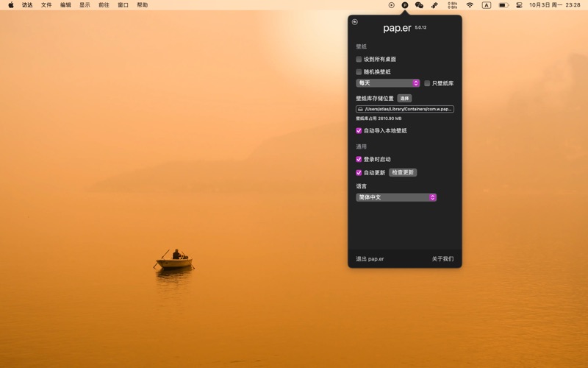This screenshot has width=588, height=368.
Task: Open the pap.er menu bar icon
Action: (x=405, y=5)
